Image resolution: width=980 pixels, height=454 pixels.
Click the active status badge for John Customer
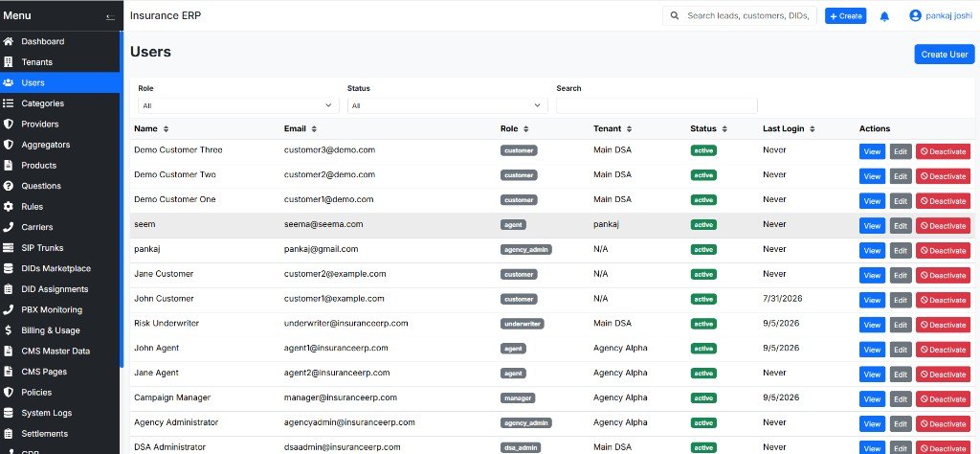(x=703, y=299)
